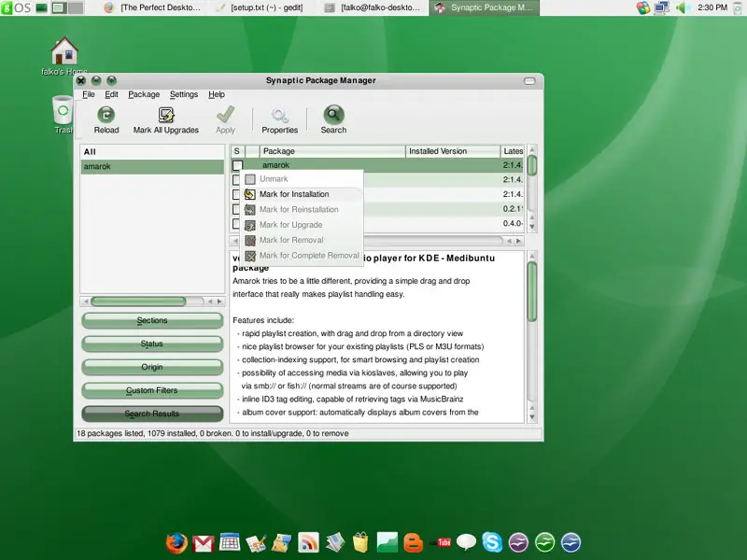Select amarok in the left filter list

(152, 167)
